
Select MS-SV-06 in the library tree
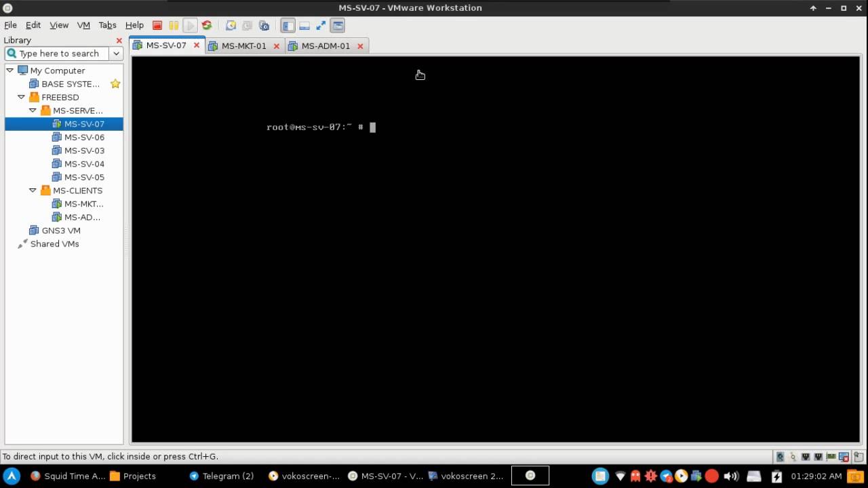point(84,137)
